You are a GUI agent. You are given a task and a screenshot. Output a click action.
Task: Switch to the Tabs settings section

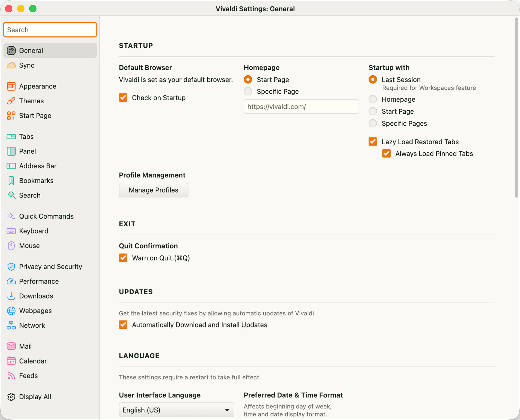pyautogui.click(x=26, y=137)
